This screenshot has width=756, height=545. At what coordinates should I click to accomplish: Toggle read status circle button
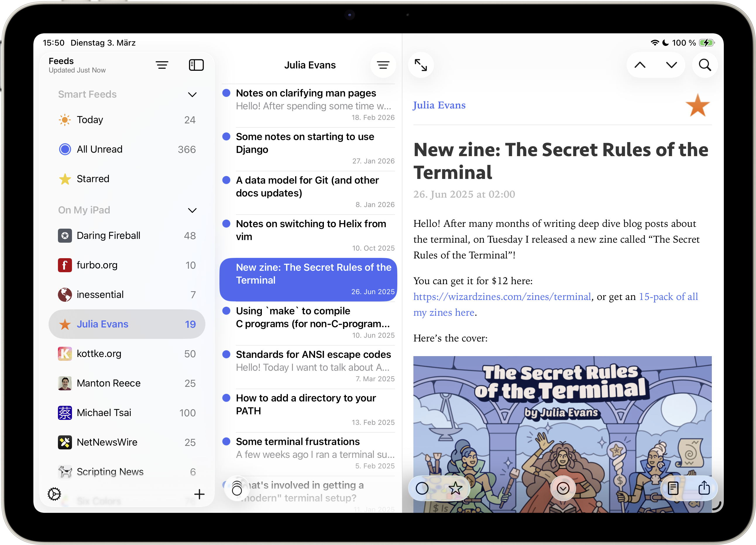click(422, 488)
